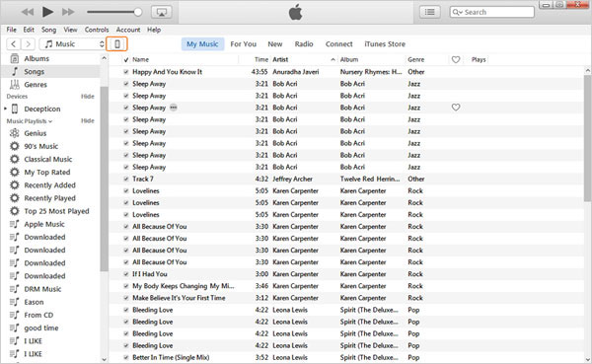Sort songs by the Album column
The height and width of the screenshot is (364, 592).
coord(349,59)
